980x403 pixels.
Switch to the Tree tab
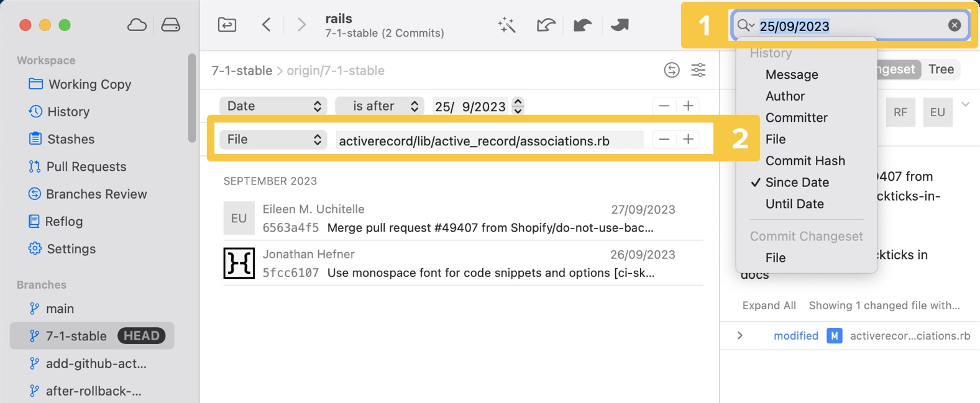click(941, 70)
